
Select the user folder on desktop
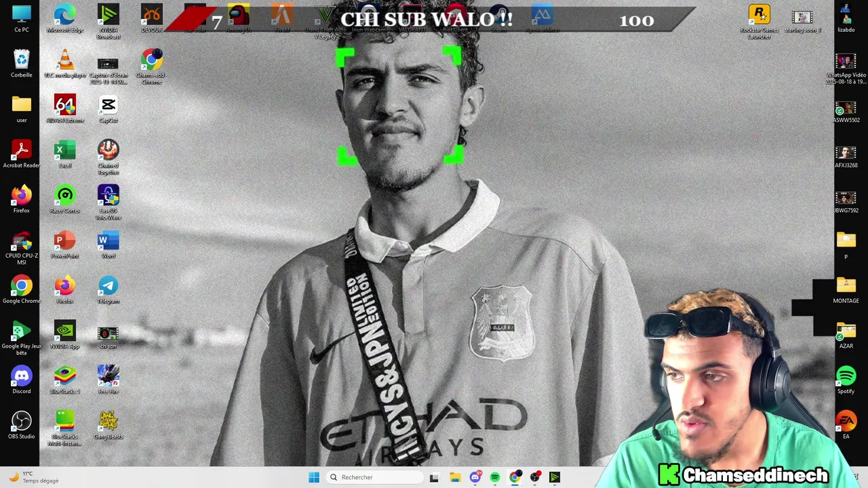pos(22,109)
